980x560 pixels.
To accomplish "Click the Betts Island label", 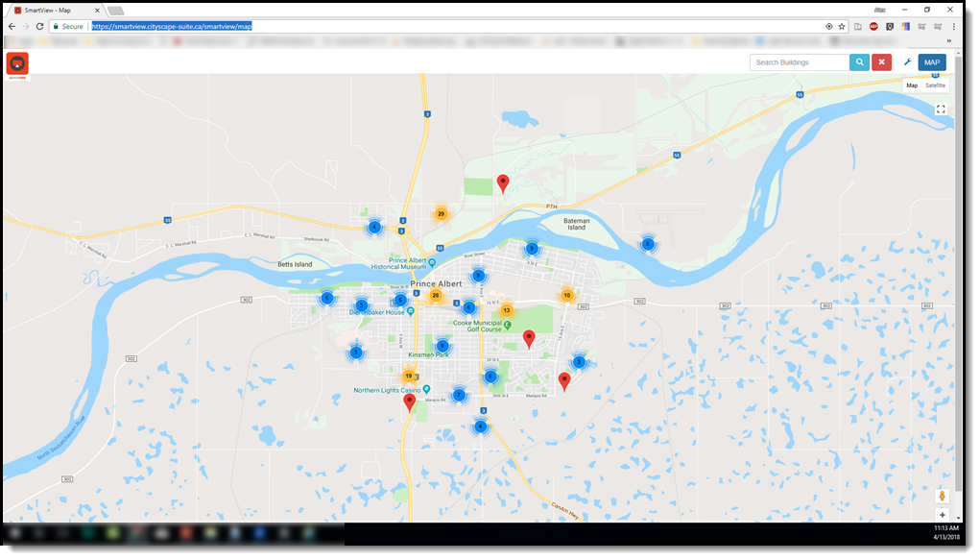I will pos(295,265).
